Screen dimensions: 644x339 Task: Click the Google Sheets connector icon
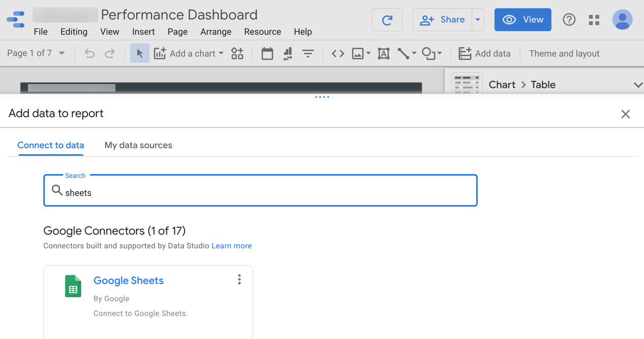point(73,286)
